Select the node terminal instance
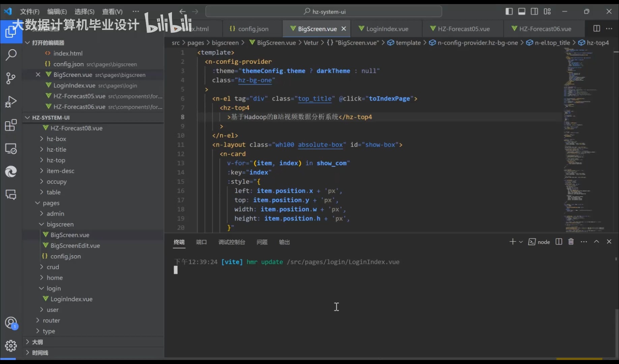 coord(539,242)
